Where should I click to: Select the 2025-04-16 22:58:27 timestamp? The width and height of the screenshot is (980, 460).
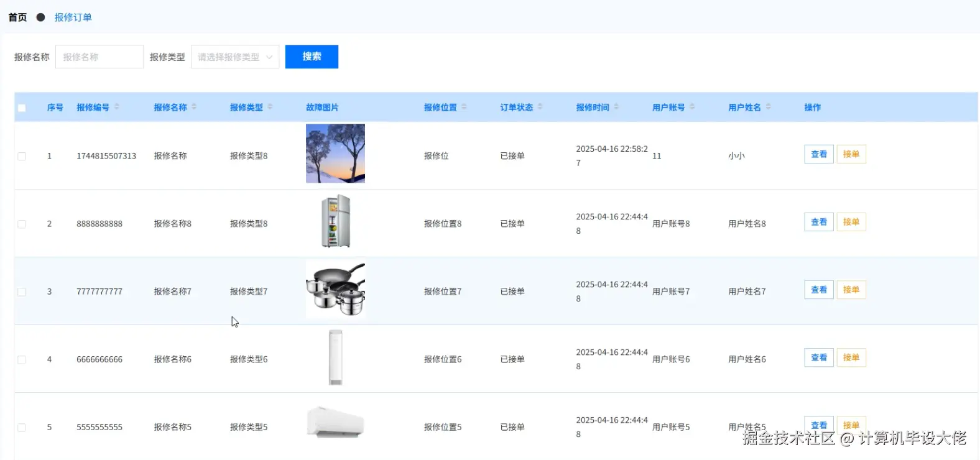(612, 156)
